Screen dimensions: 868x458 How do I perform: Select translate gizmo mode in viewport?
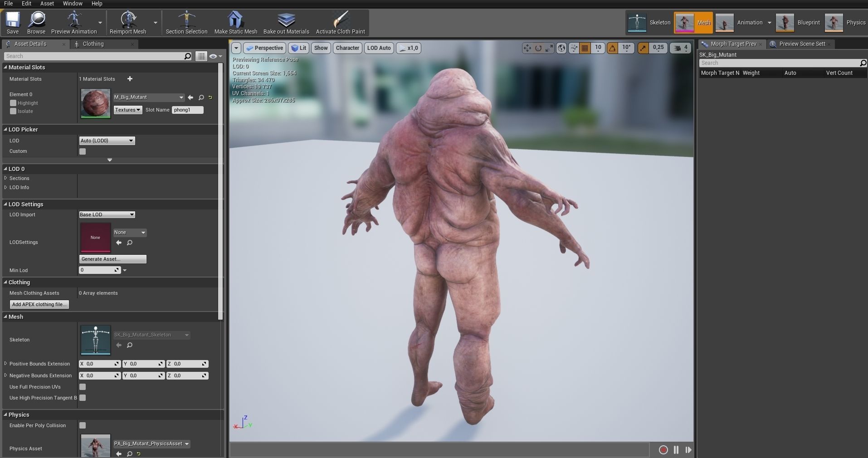(x=527, y=48)
